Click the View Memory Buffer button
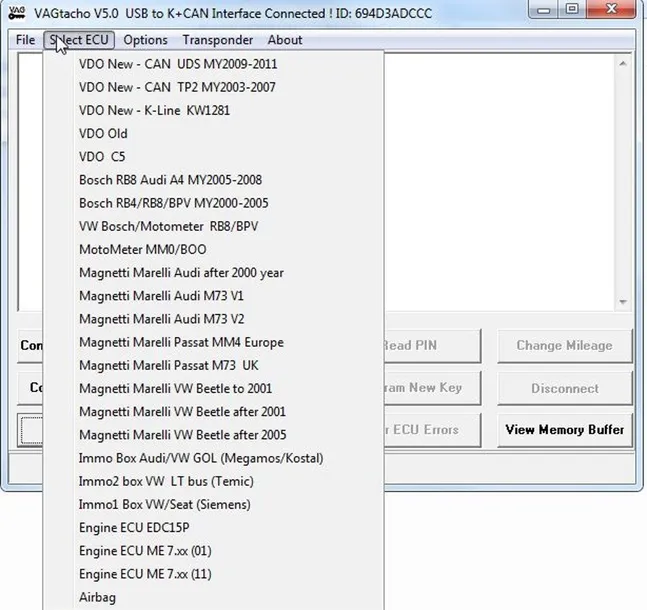647x610 pixels. click(x=564, y=430)
